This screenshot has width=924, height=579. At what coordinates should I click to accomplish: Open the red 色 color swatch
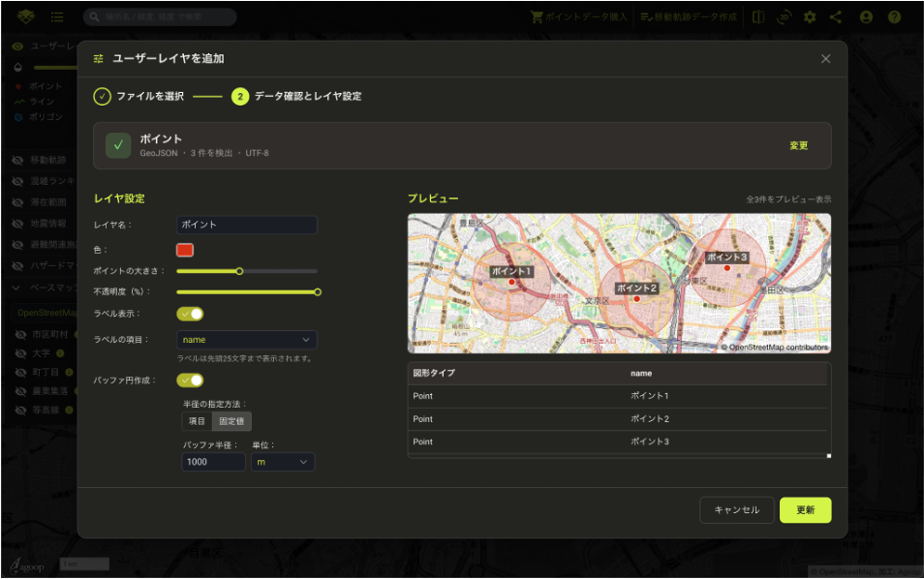[x=185, y=250]
